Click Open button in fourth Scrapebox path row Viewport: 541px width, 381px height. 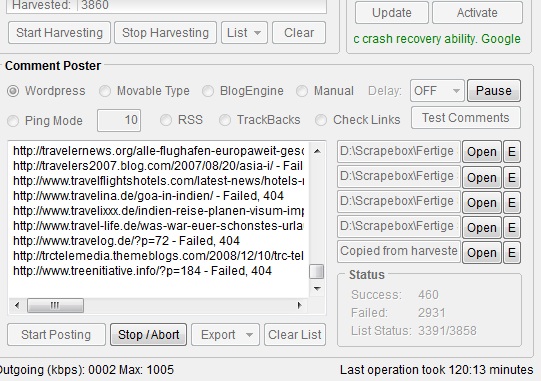(x=482, y=227)
